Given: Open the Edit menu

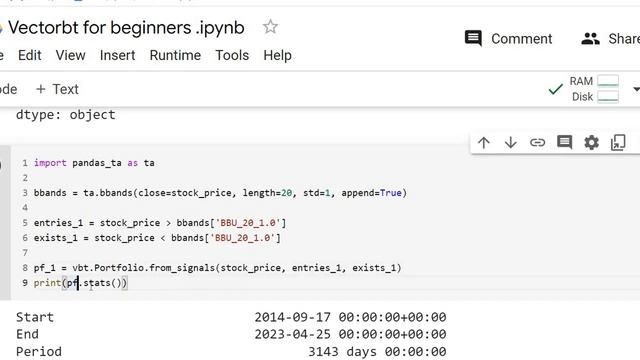Looking at the screenshot, I should [29, 55].
